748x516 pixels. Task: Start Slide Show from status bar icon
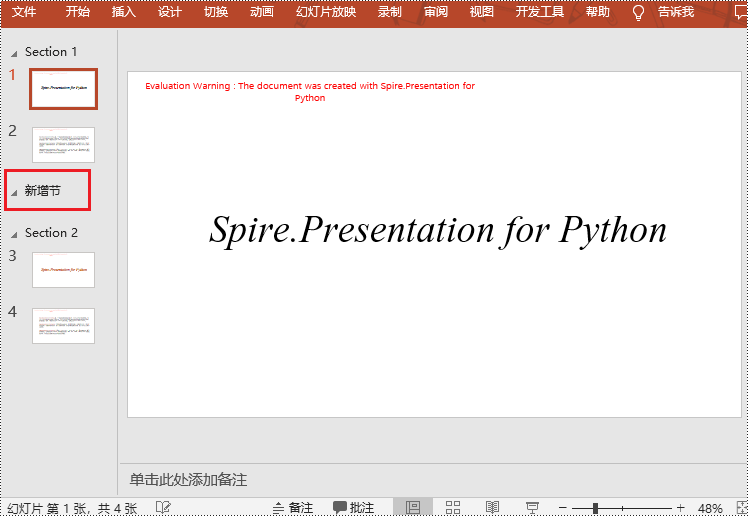(x=532, y=507)
